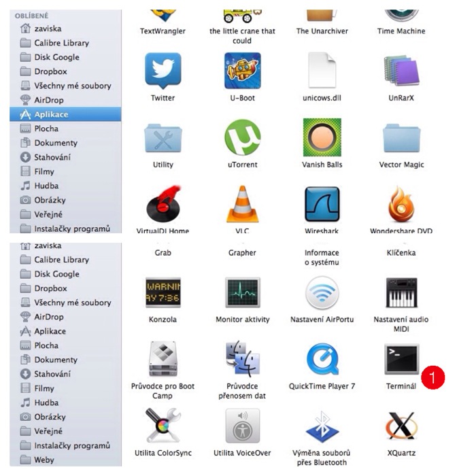Viewport: 476px width, 476px height.
Task: Launch Utilita ColorSync
Action: 163,426
